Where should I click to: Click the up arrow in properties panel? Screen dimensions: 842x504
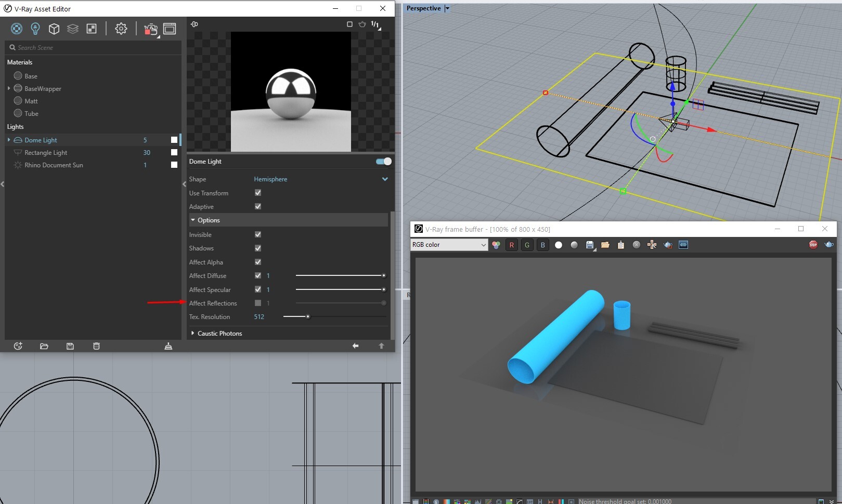(381, 346)
